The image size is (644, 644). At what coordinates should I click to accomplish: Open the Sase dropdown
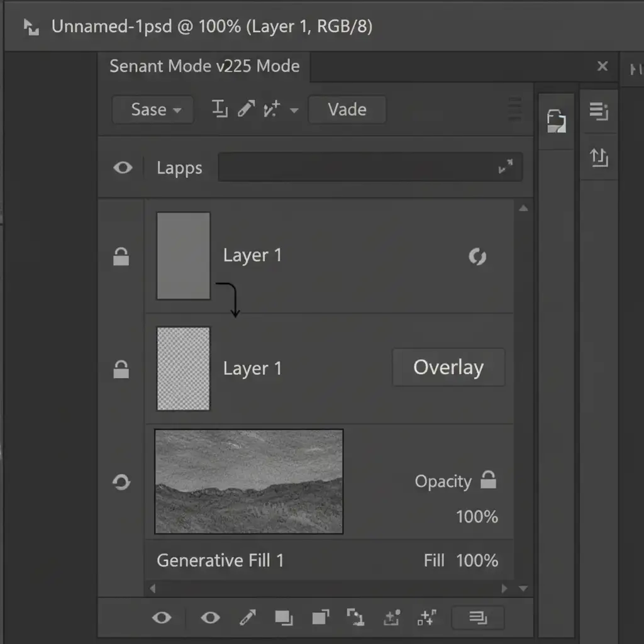coord(155,109)
